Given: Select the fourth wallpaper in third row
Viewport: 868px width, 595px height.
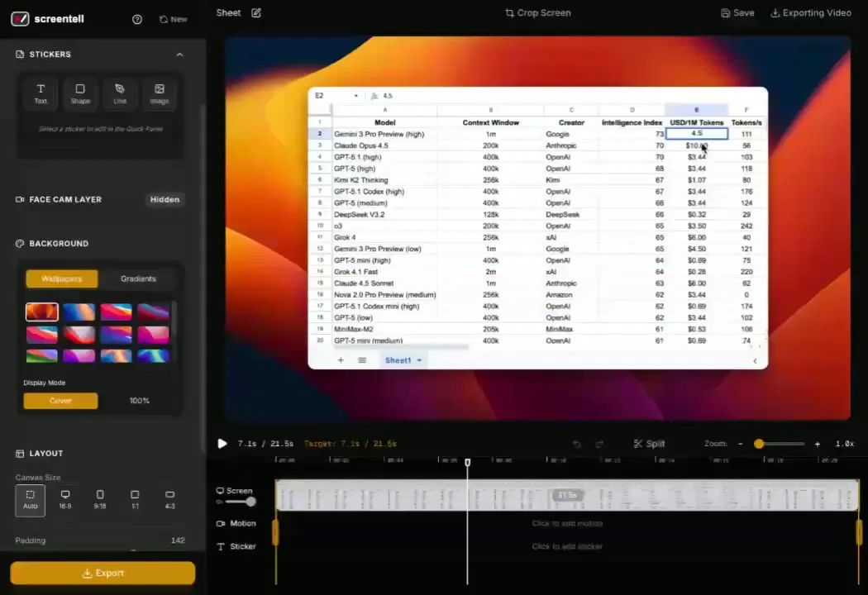Looking at the screenshot, I should (x=153, y=356).
